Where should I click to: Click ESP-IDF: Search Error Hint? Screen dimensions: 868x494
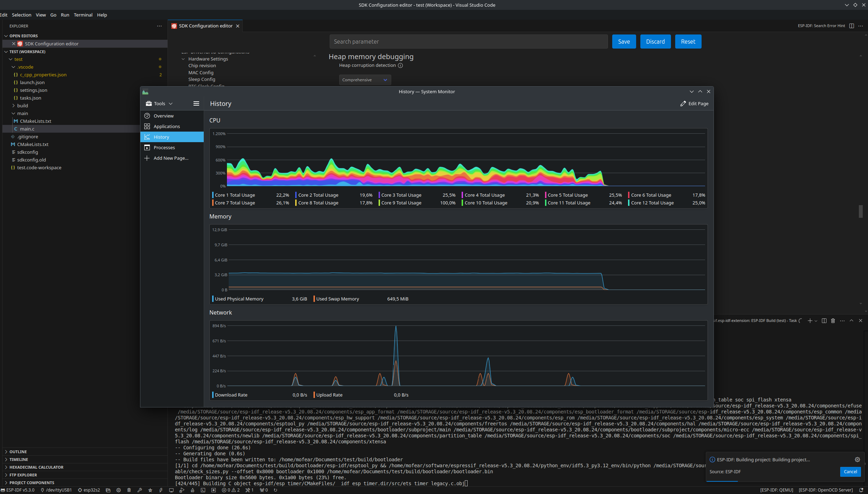pyautogui.click(x=821, y=26)
